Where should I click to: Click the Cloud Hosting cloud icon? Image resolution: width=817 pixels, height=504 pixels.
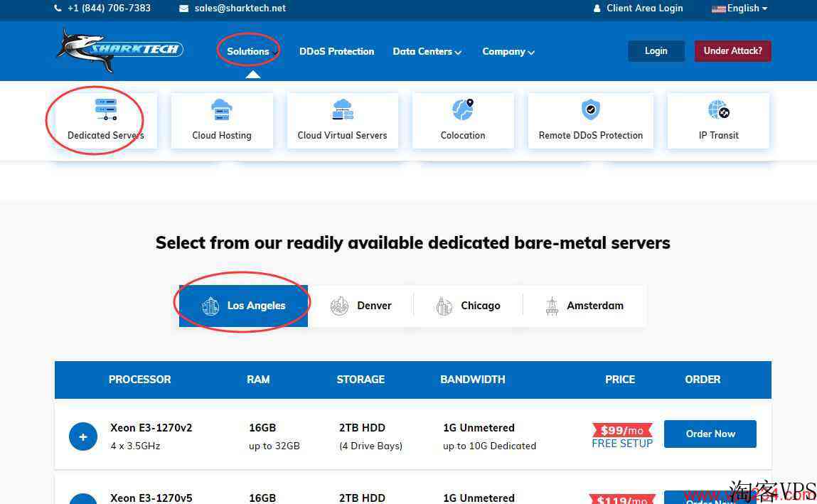click(221, 110)
